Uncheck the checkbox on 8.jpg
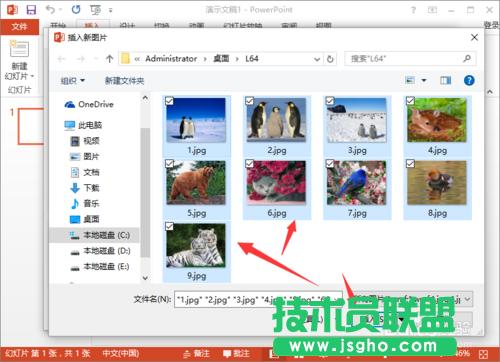This screenshot has width=500, height=362. tap(410, 164)
